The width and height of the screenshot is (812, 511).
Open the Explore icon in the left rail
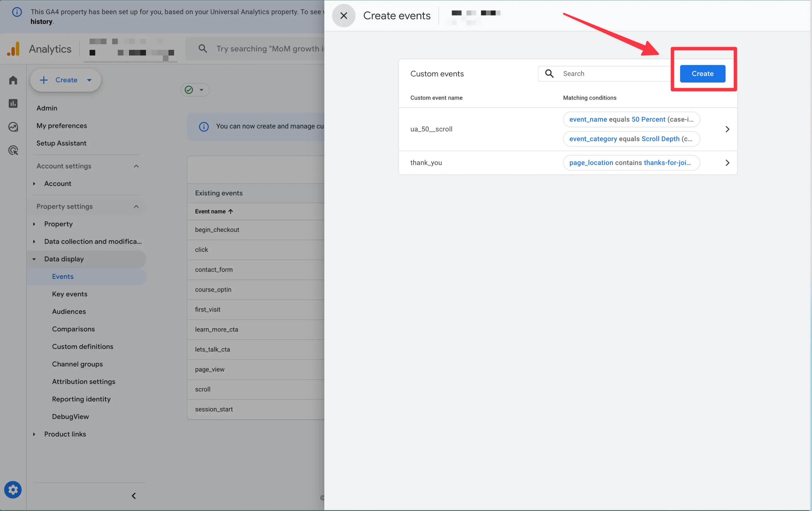coord(13,127)
